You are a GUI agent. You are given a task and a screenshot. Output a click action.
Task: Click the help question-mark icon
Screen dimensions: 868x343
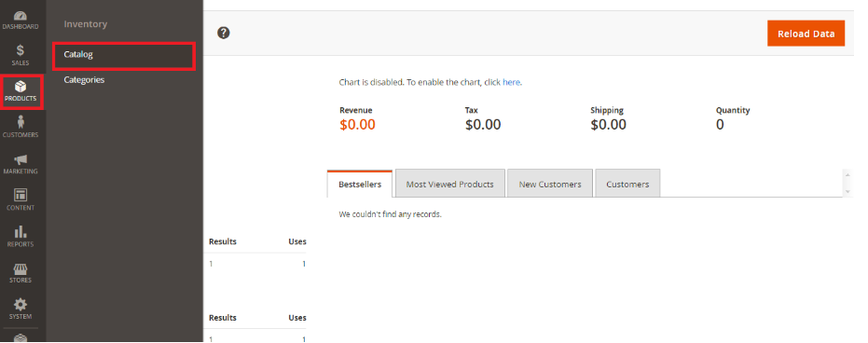224,34
